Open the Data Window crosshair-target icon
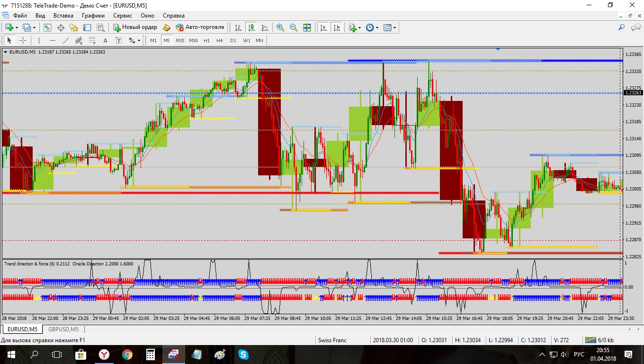Image resolution: width=644 pixels, height=364 pixels. 61,27
